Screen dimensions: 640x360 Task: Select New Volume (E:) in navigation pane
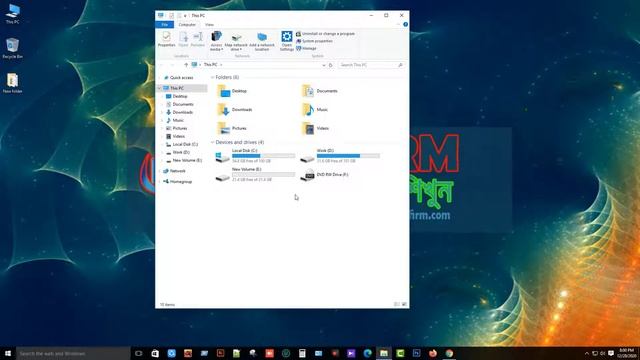187,160
